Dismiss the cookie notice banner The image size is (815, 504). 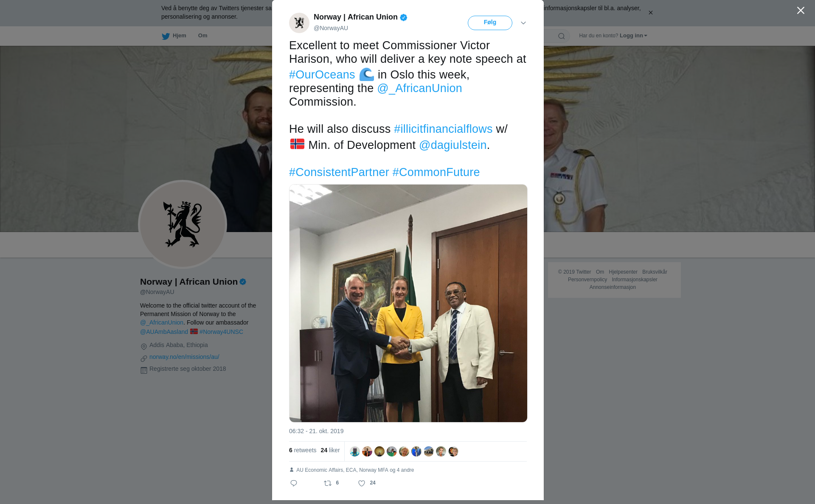(x=650, y=13)
